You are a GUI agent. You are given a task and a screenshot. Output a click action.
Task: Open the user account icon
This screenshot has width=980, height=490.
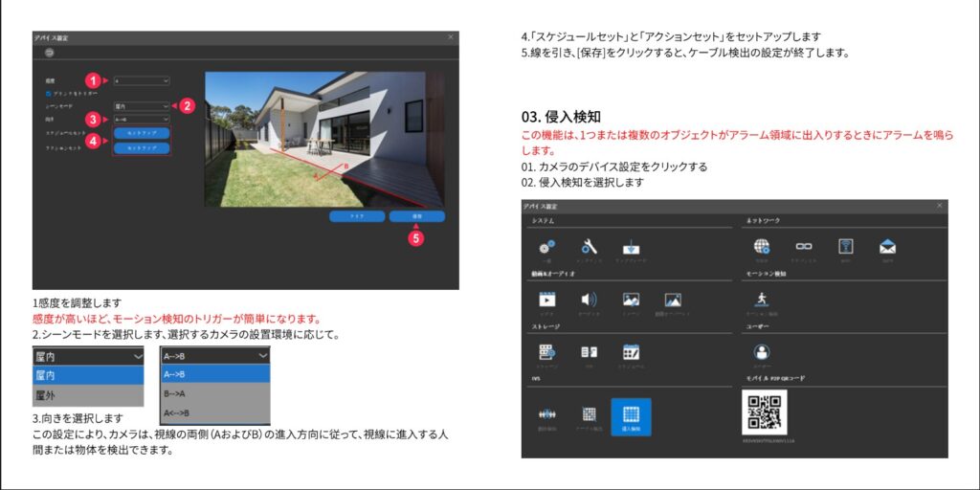(762, 354)
